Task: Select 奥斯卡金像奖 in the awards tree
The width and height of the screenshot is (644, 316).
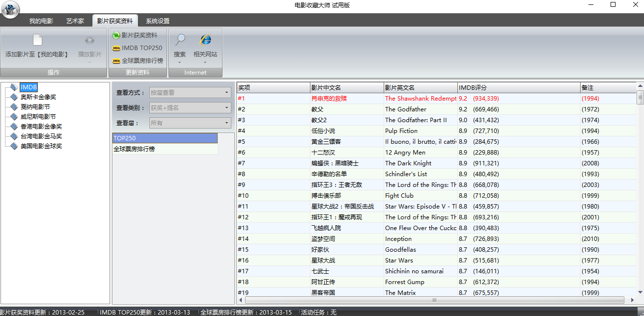Action: [x=38, y=97]
